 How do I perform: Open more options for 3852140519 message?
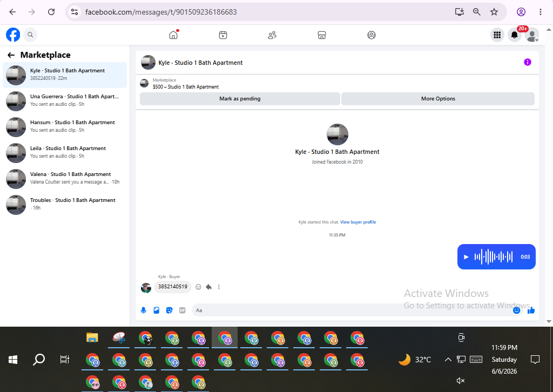[x=219, y=287]
